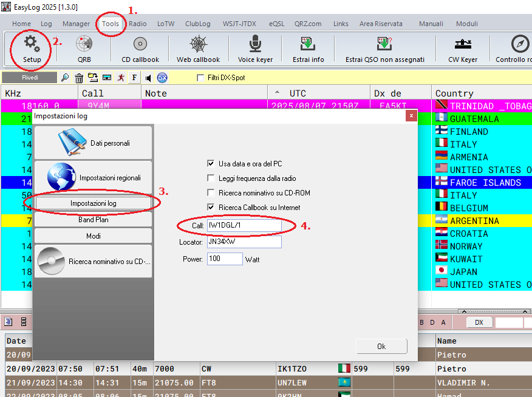Image resolution: width=532 pixels, height=397 pixels.
Task: Click the blue DX globe icon
Action: pyautogui.click(x=162, y=78)
